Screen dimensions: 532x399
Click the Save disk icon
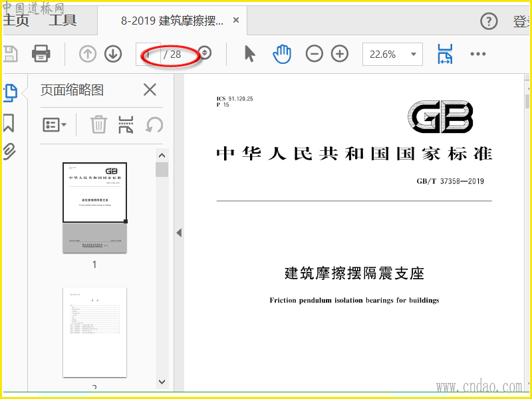coord(10,54)
